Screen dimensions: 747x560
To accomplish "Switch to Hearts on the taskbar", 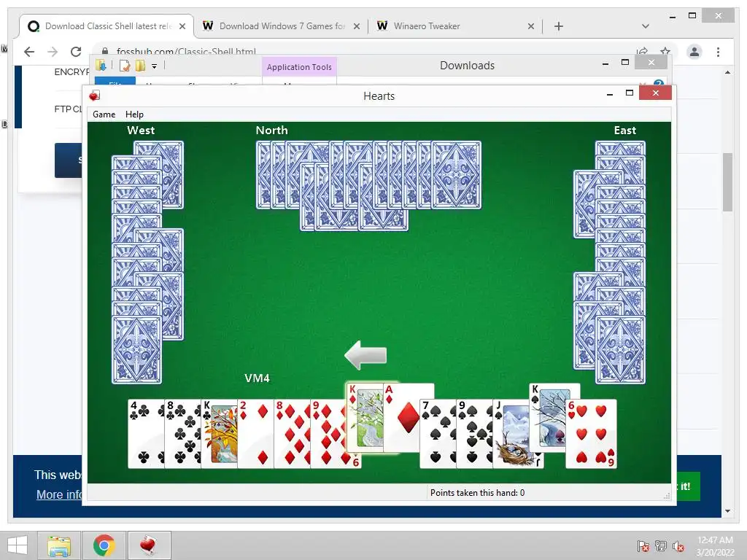I will (149, 545).
